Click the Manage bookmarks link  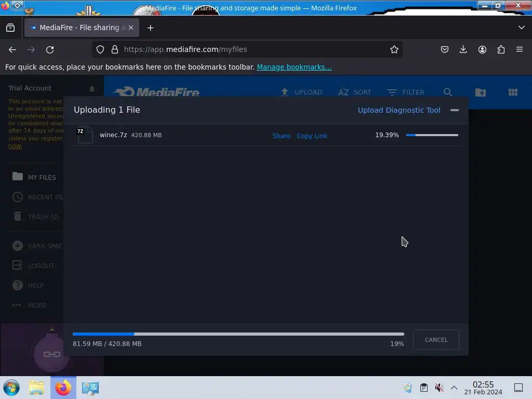click(x=294, y=67)
